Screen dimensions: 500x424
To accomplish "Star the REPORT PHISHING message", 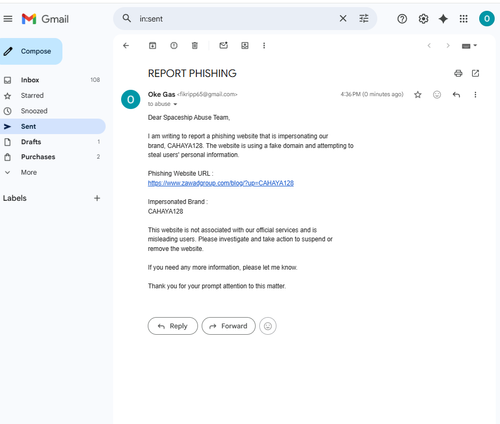I will [x=418, y=95].
